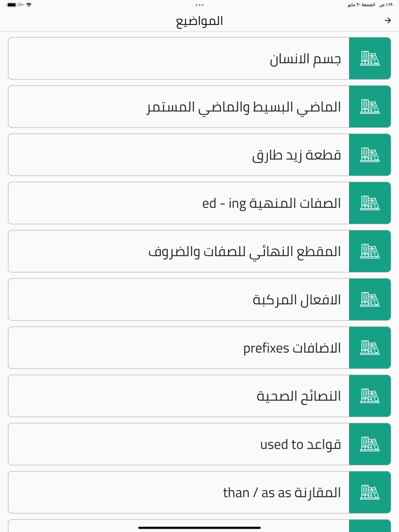The image size is (399, 532).
Task: Open the جسم الانسان topic
Action: tap(177, 58)
